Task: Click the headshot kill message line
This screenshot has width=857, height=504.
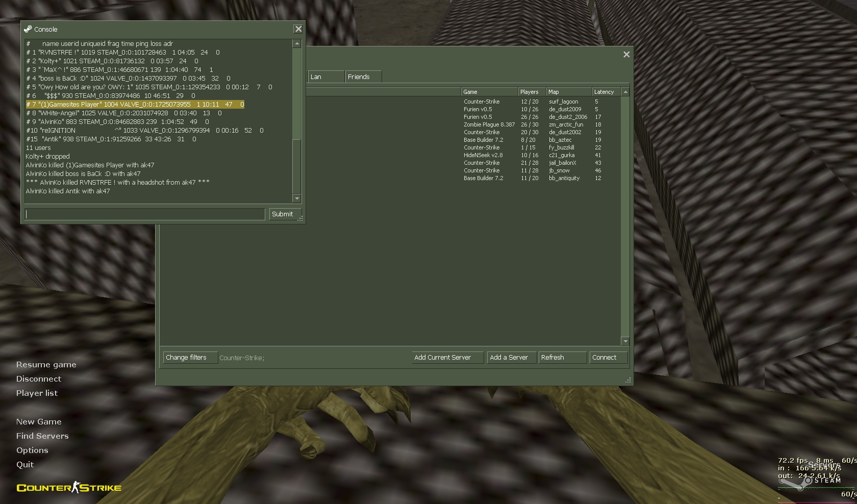Action: pyautogui.click(x=118, y=182)
